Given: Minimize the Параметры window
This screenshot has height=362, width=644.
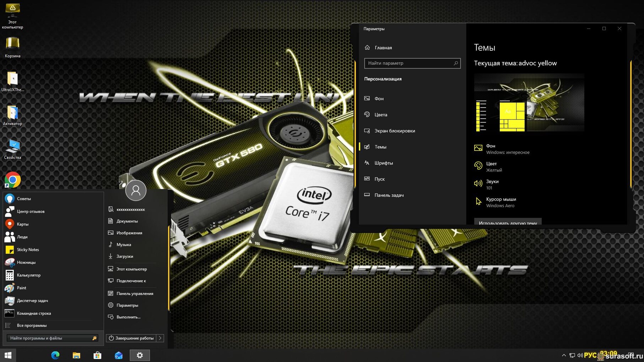Looking at the screenshot, I should tap(589, 29).
